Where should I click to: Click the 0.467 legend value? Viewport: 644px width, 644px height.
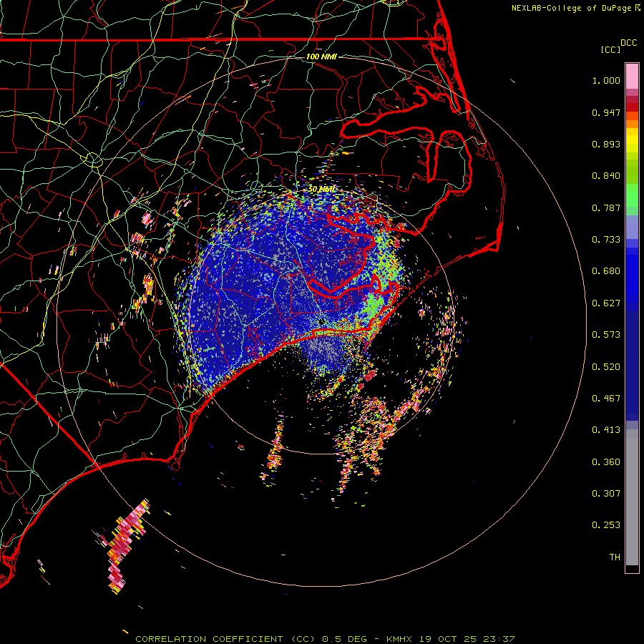pyautogui.click(x=606, y=399)
